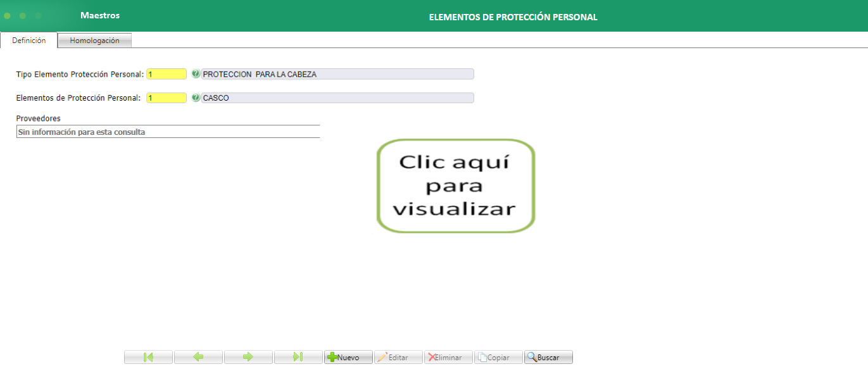This screenshot has width=868, height=376.
Task: Click the first record navigation icon
Action: [x=148, y=356]
